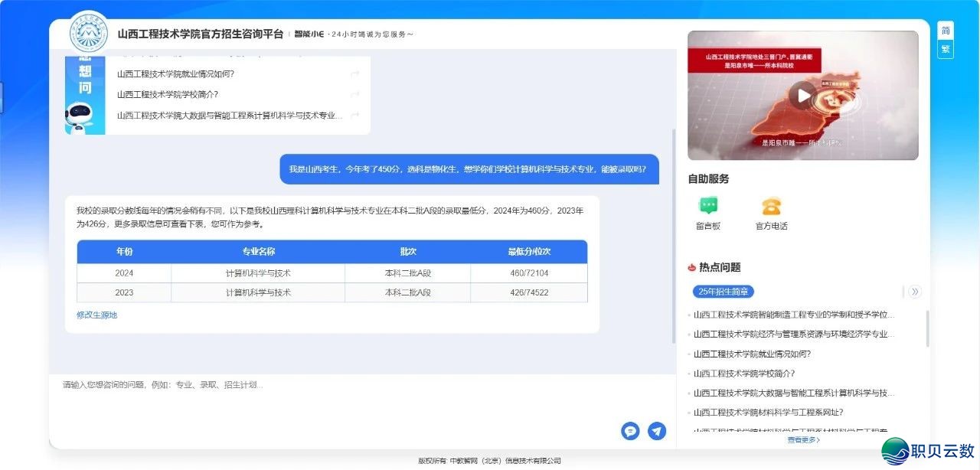
Task: Open hot-list question 学校简介?
Action: tap(744, 374)
